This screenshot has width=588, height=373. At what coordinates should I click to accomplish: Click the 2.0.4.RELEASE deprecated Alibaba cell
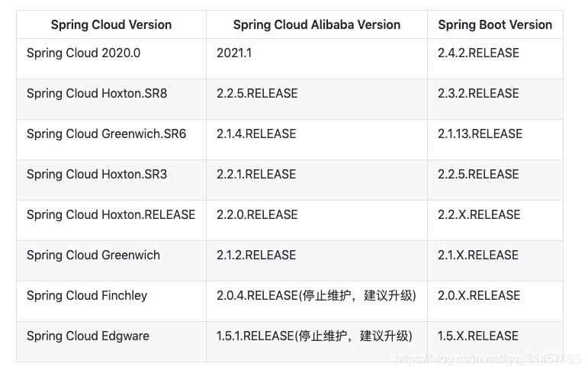316,296
